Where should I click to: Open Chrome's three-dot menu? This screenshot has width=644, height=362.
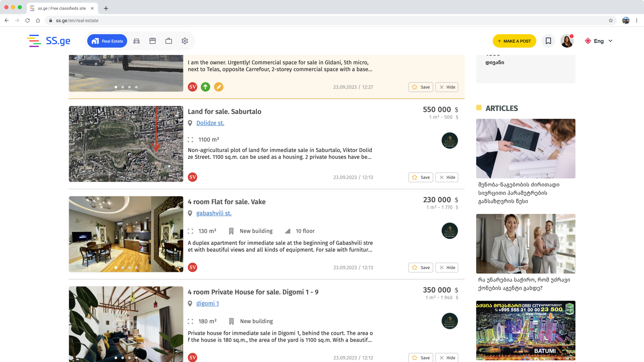pos(637,20)
